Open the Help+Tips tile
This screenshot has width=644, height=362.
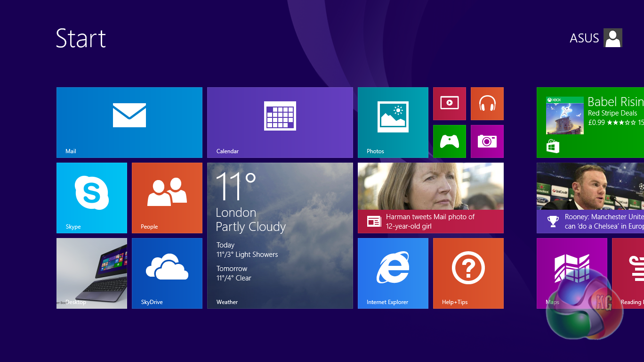(468, 273)
